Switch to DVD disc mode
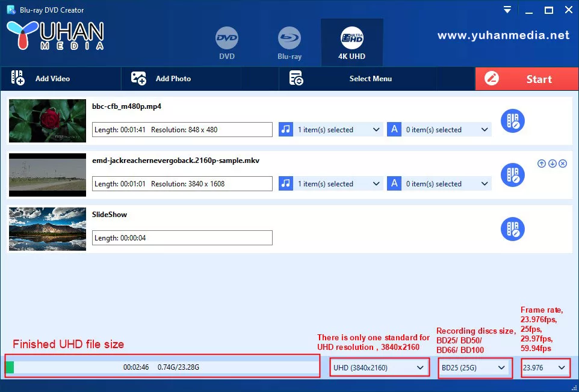 [x=227, y=38]
